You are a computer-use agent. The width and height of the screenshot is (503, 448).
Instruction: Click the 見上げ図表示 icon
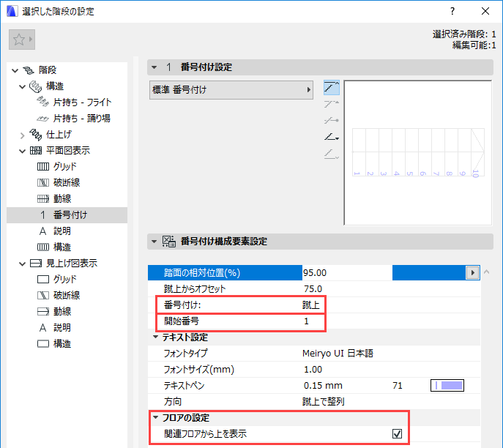[36, 264]
